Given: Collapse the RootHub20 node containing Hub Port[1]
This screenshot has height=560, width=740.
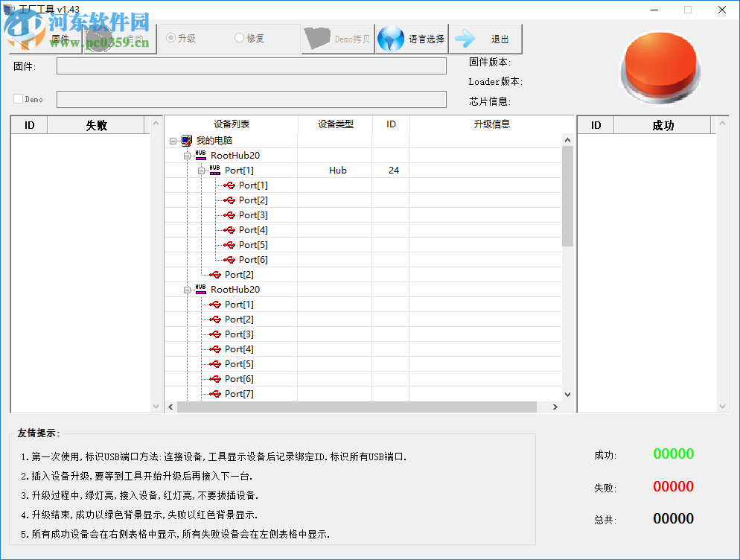Looking at the screenshot, I should point(188,156).
